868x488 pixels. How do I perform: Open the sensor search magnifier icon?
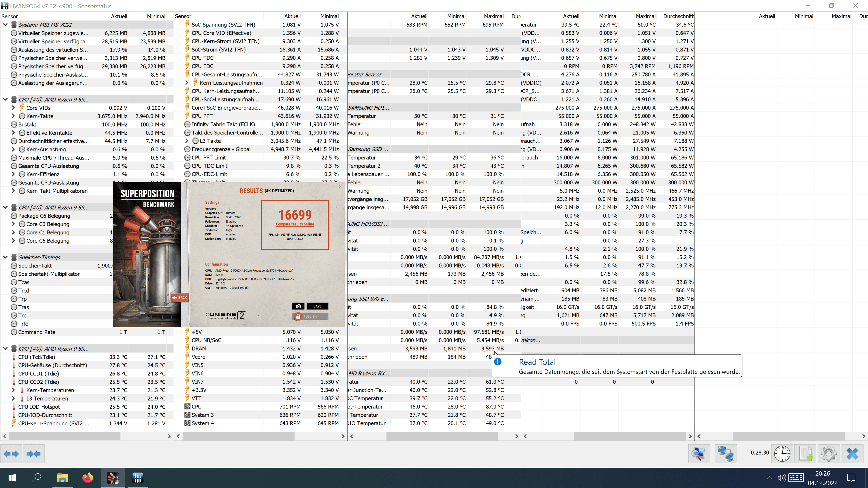point(699,454)
